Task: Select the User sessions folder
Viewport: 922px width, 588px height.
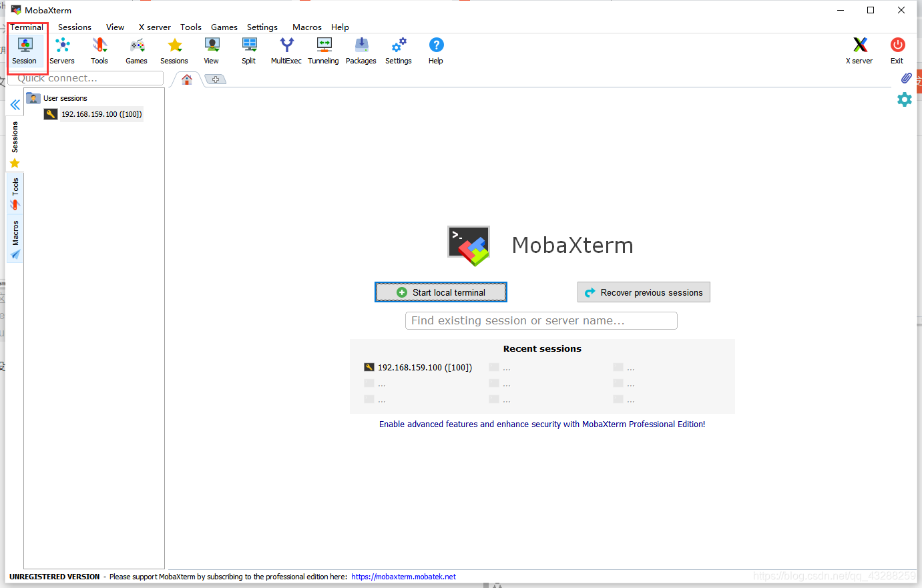Action: coord(57,98)
